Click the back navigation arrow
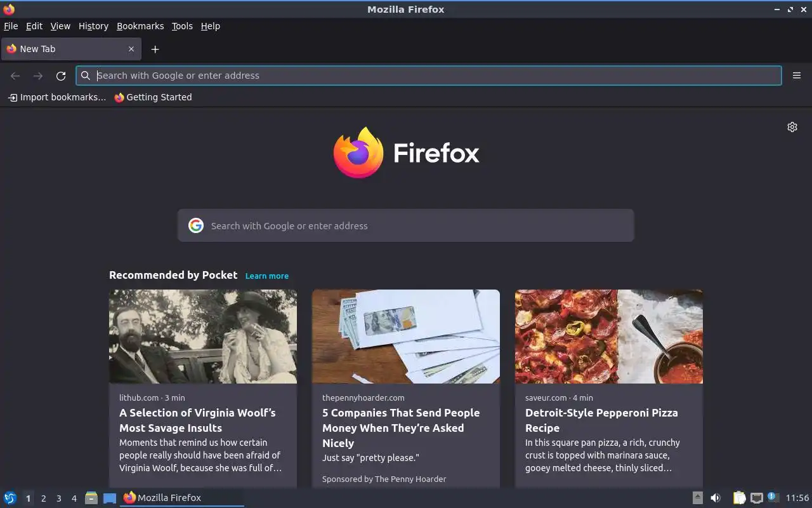 coord(15,76)
